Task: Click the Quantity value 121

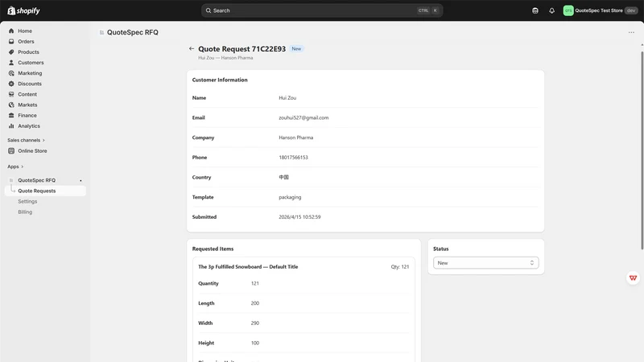Action: click(x=255, y=283)
